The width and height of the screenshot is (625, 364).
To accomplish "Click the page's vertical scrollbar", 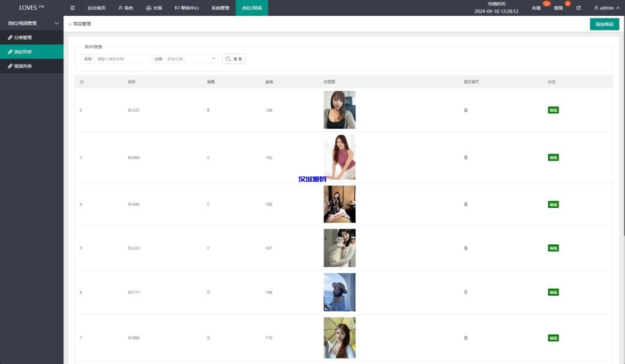I will pyautogui.click(x=623, y=134).
